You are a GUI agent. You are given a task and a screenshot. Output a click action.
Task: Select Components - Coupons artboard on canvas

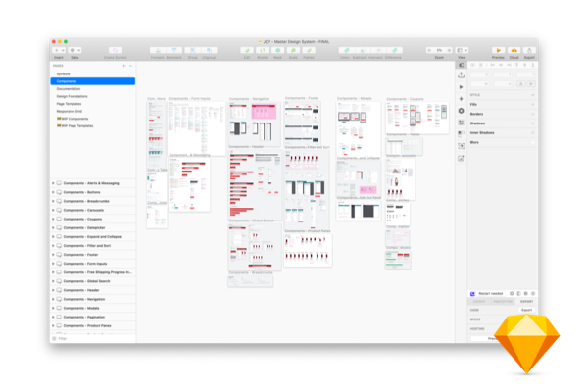click(x=417, y=118)
